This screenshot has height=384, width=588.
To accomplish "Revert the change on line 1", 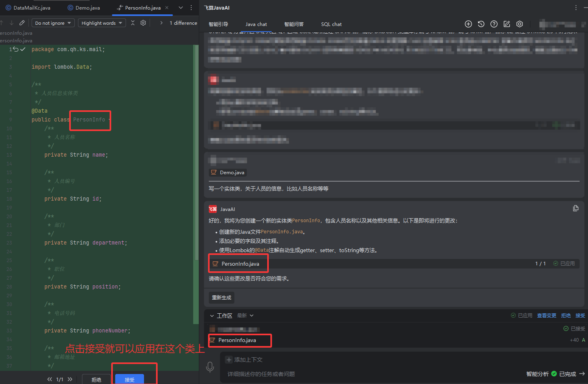I will (16, 49).
